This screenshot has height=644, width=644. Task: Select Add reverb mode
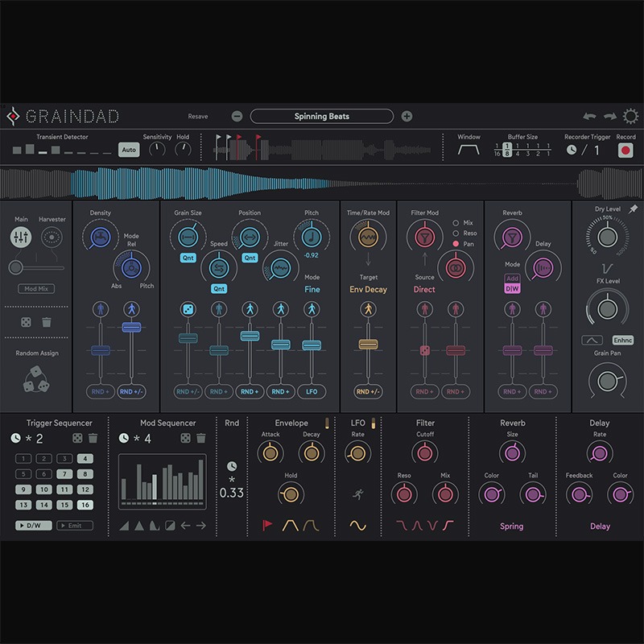(x=512, y=279)
